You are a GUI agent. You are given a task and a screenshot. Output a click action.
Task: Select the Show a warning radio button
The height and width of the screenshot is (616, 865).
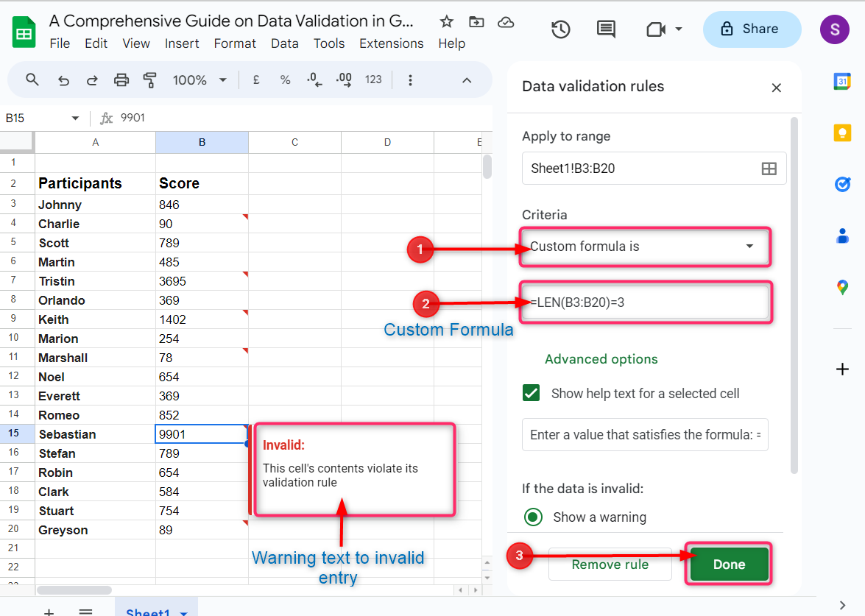(533, 517)
